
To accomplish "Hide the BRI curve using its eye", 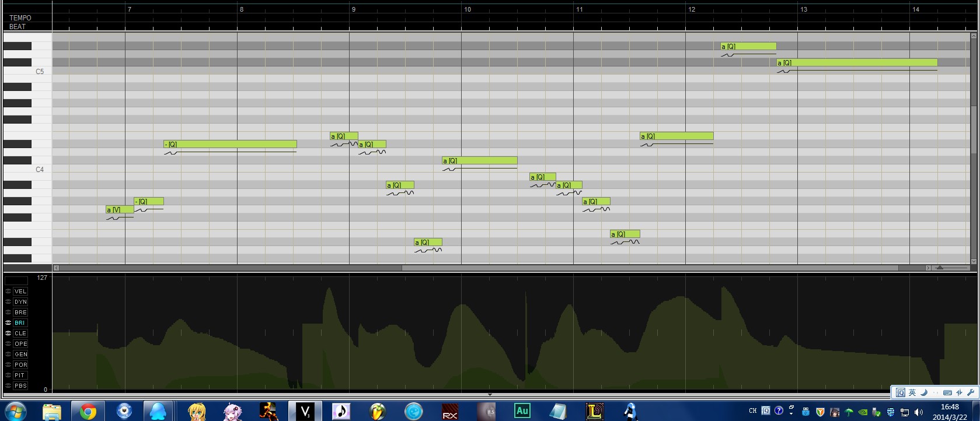I will [x=8, y=322].
